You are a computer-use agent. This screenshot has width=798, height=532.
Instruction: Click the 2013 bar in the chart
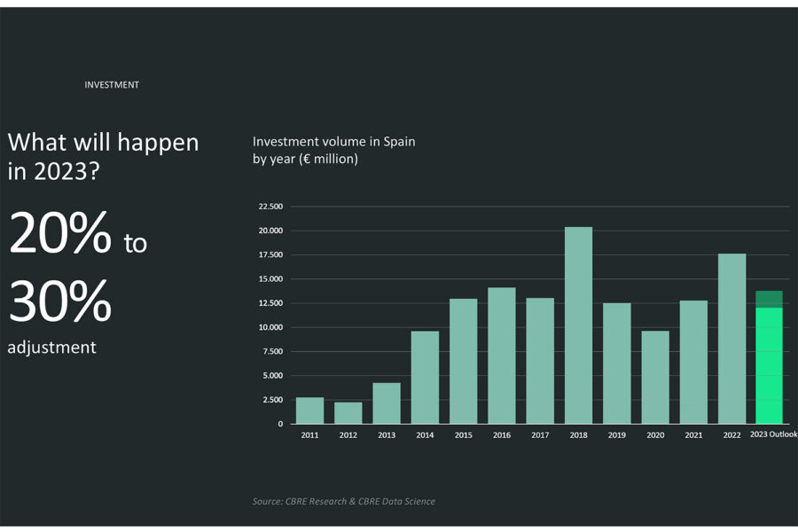pos(387,403)
